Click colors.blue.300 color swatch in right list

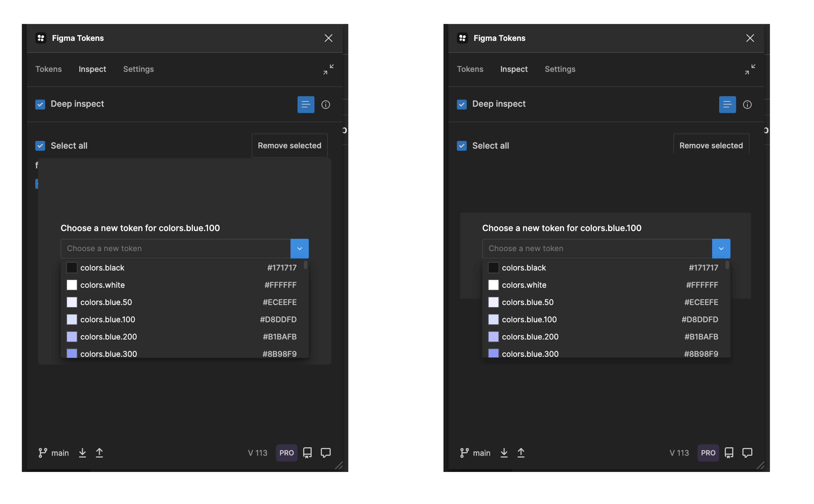pyautogui.click(x=493, y=353)
